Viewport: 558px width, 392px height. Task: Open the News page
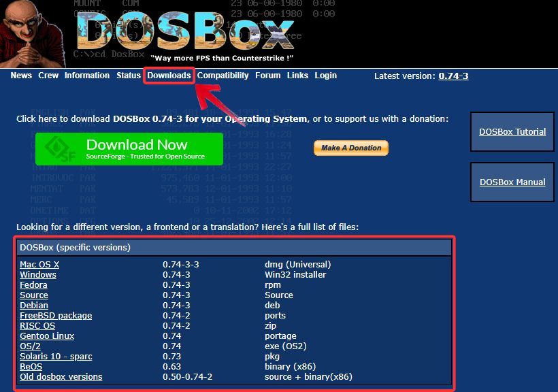pos(21,76)
